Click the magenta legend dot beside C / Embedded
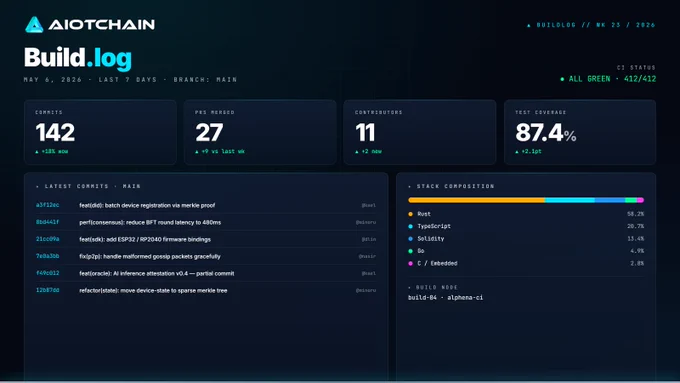The image size is (680, 383). click(410, 263)
